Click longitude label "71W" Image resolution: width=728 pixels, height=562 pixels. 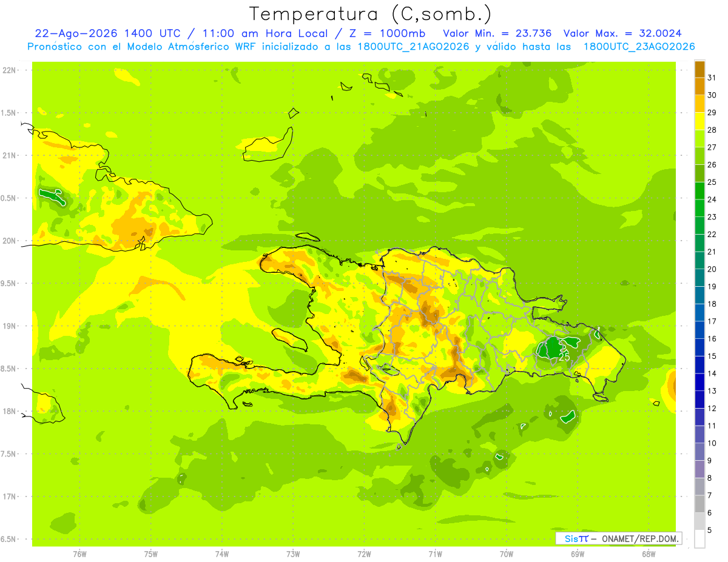(x=435, y=554)
